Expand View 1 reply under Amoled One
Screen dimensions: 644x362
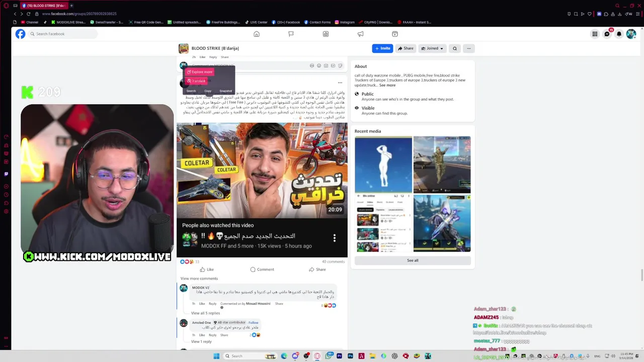point(201,341)
